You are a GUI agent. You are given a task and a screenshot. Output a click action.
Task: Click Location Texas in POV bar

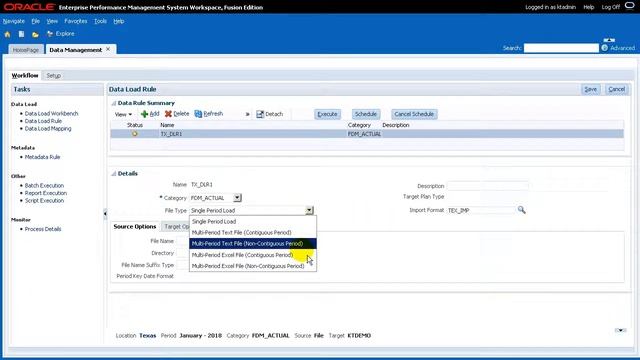tap(136, 336)
